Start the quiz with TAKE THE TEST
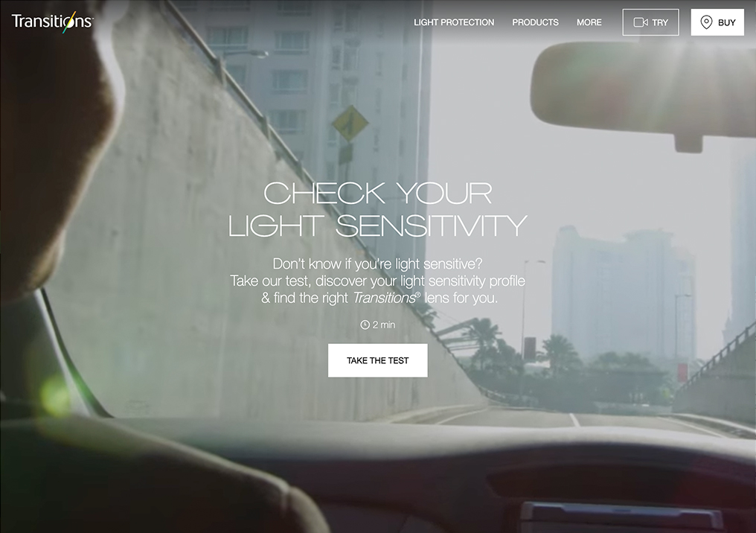 click(377, 360)
